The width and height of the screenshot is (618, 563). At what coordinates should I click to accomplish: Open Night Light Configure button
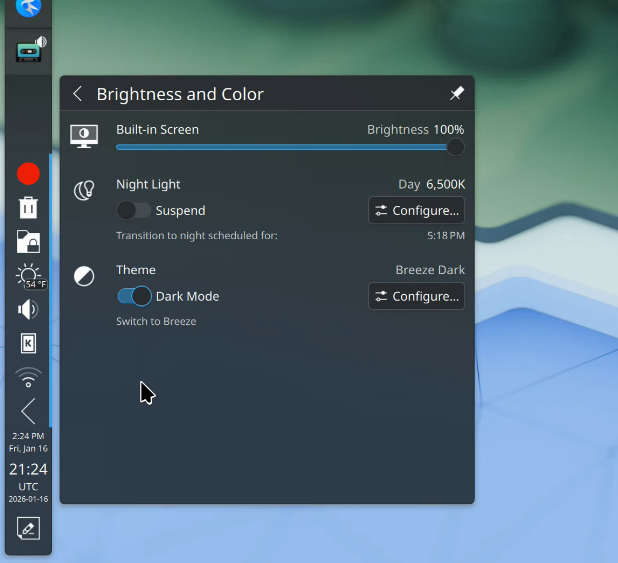[416, 211]
